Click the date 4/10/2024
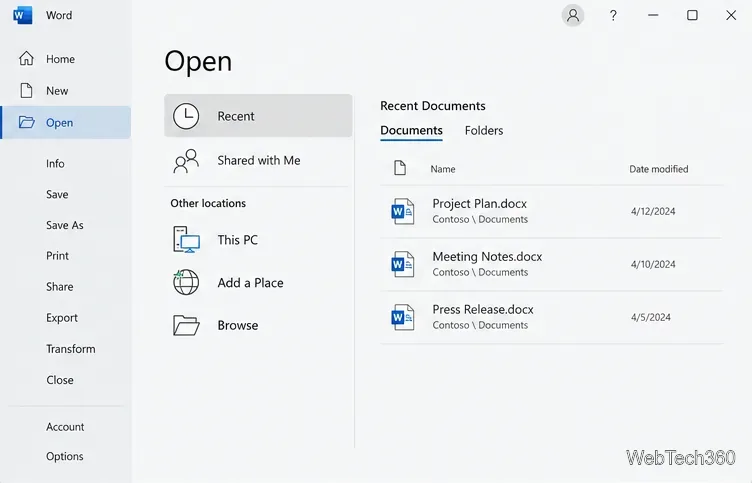752x483 pixels. [x=653, y=264]
